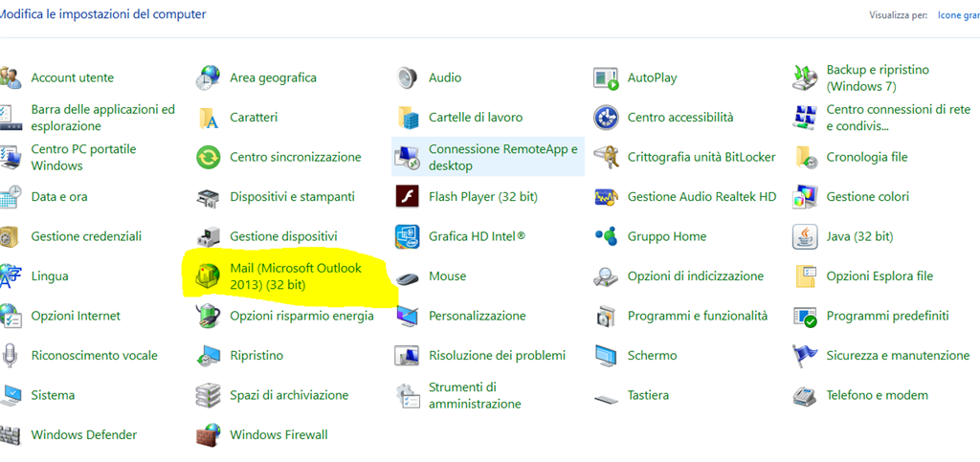
Task: Click the Centro connessioni di rete link
Action: click(x=899, y=118)
